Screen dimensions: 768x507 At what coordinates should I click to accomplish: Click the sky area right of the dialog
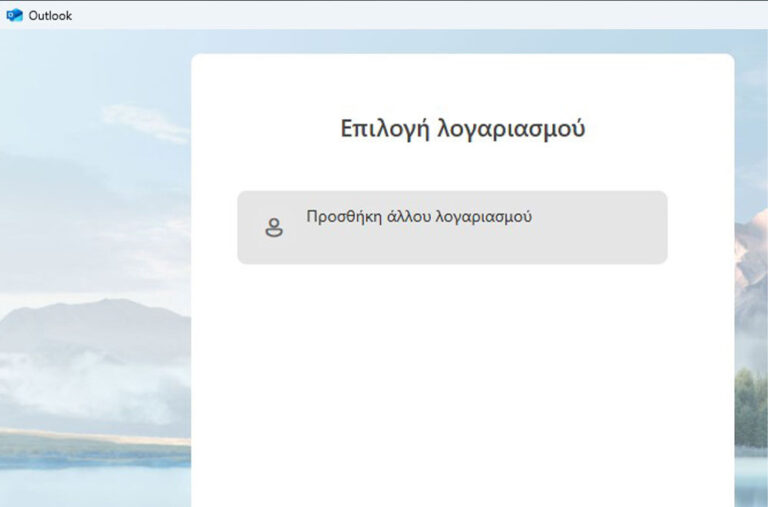(x=750, y=120)
